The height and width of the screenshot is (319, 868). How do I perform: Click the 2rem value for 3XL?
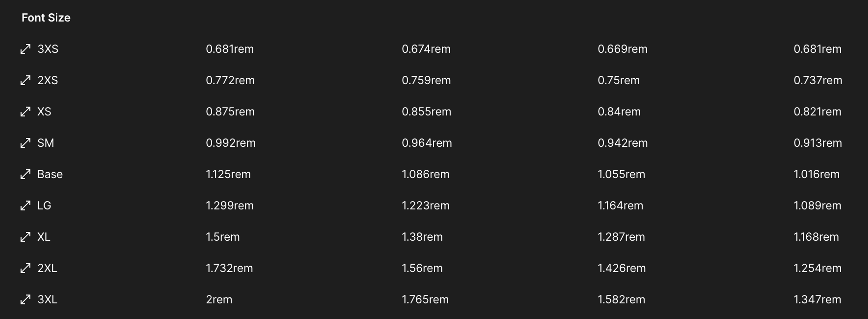(x=219, y=299)
